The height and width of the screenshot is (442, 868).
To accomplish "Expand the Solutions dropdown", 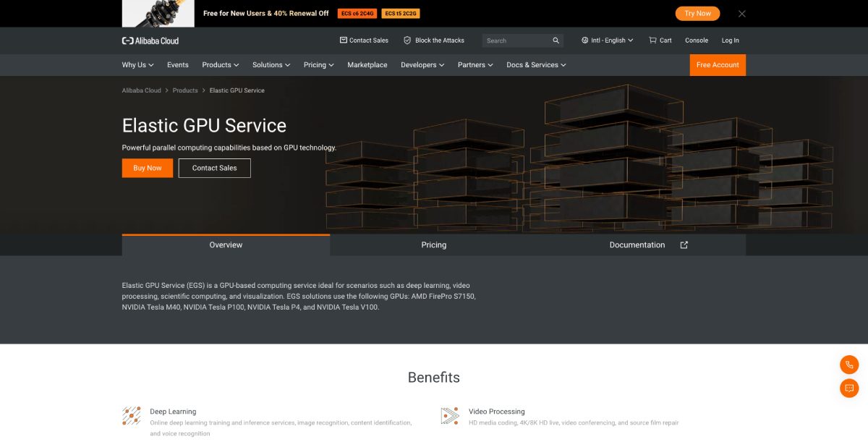I will click(x=271, y=64).
